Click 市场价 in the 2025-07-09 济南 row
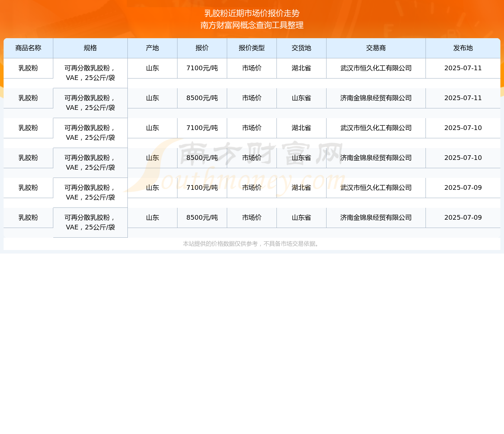The height and width of the screenshot is (434, 504). click(x=252, y=218)
